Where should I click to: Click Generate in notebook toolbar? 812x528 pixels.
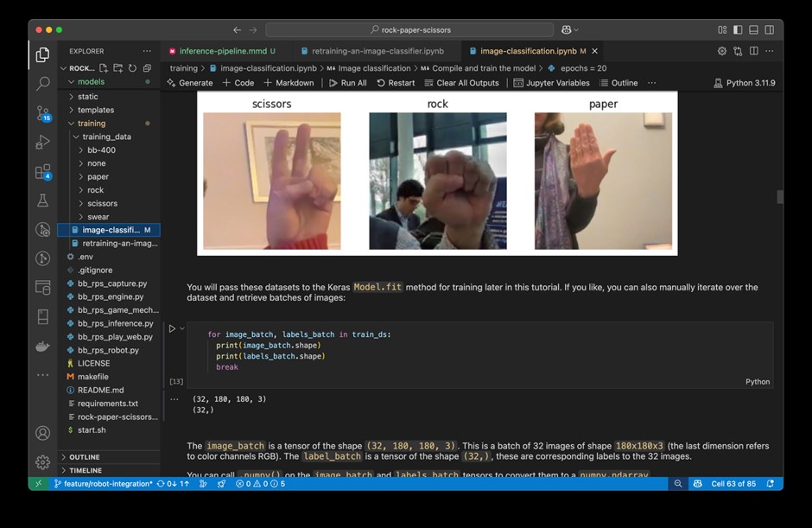point(189,83)
